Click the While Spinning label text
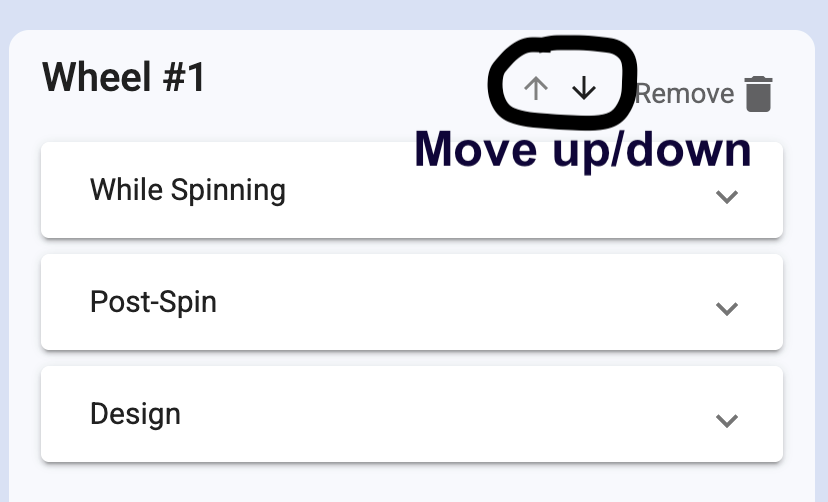828x502 pixels. pos(187,190)
